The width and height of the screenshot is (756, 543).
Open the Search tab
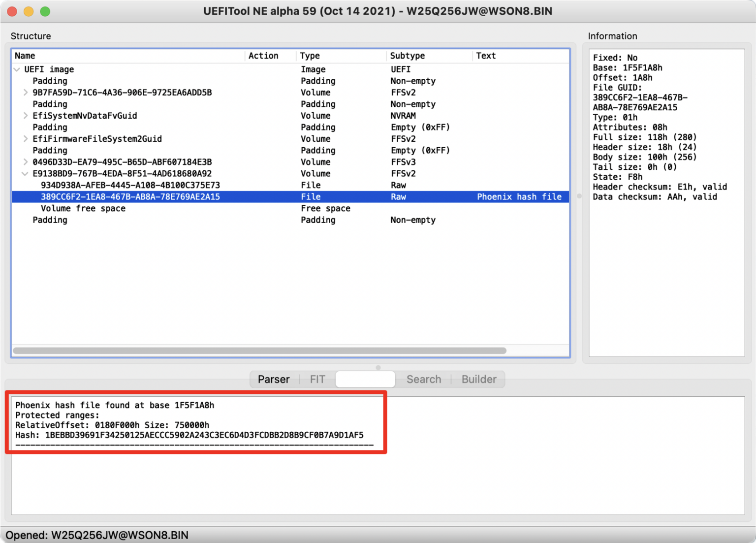click(x=423, y=379)
